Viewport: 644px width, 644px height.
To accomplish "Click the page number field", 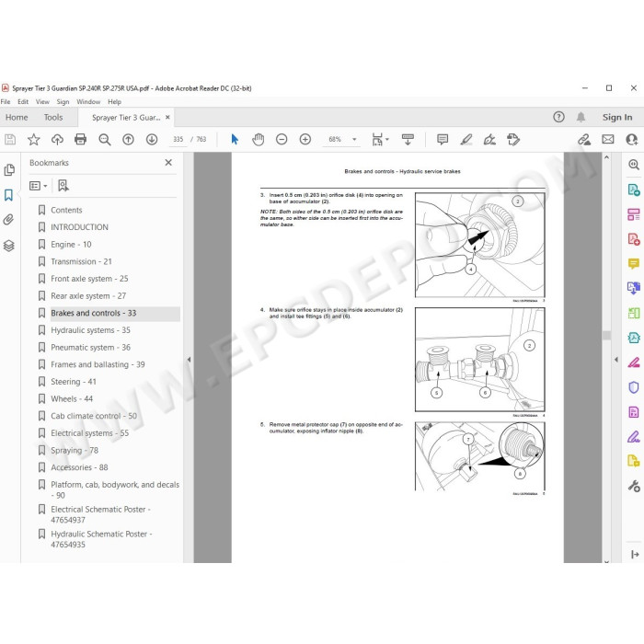I will [x=178, y=140].
